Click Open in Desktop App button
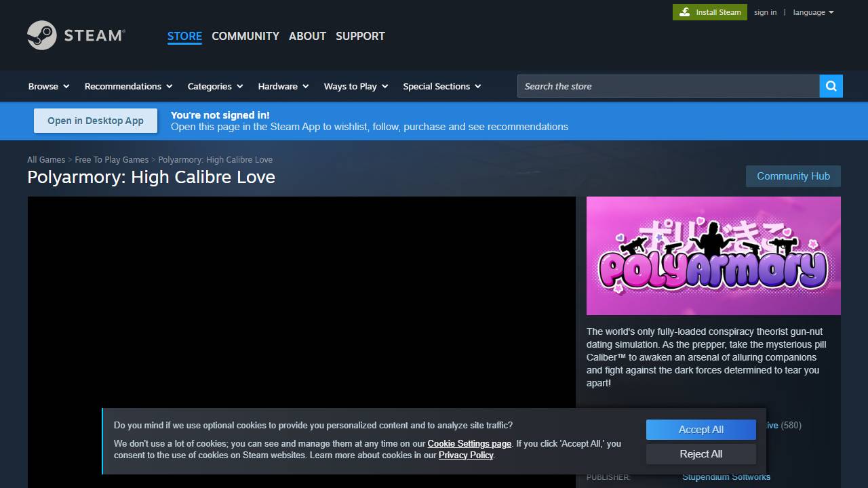Screen dimensions: 868x488 click(x=96, y=121)
